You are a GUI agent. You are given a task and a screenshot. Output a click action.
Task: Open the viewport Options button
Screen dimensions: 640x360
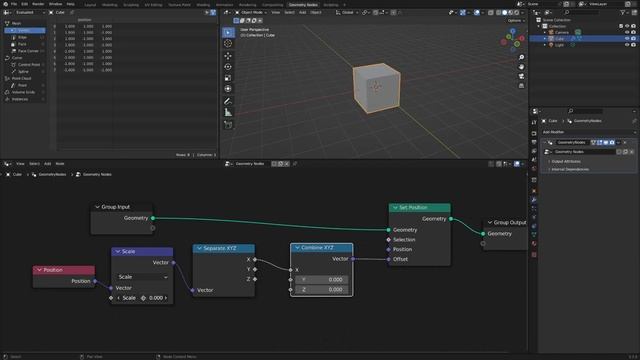pyautogui.click(x=515, y=20)
